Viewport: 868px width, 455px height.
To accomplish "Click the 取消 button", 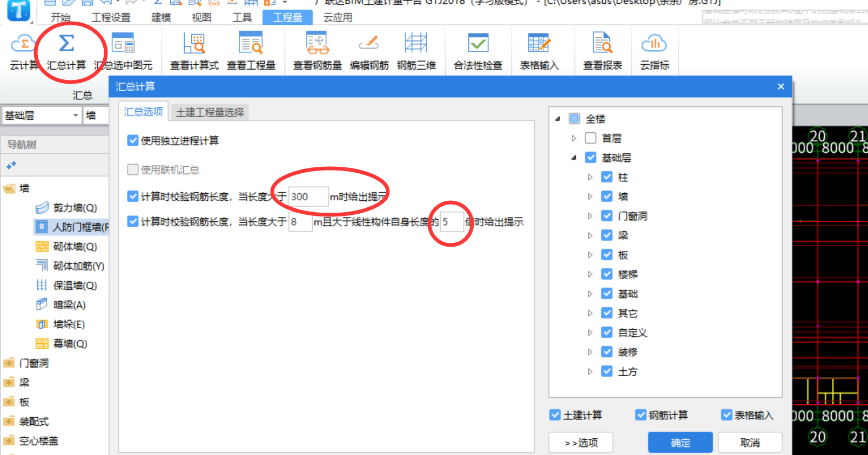I will pyautogui.click(x=750, y=443).
